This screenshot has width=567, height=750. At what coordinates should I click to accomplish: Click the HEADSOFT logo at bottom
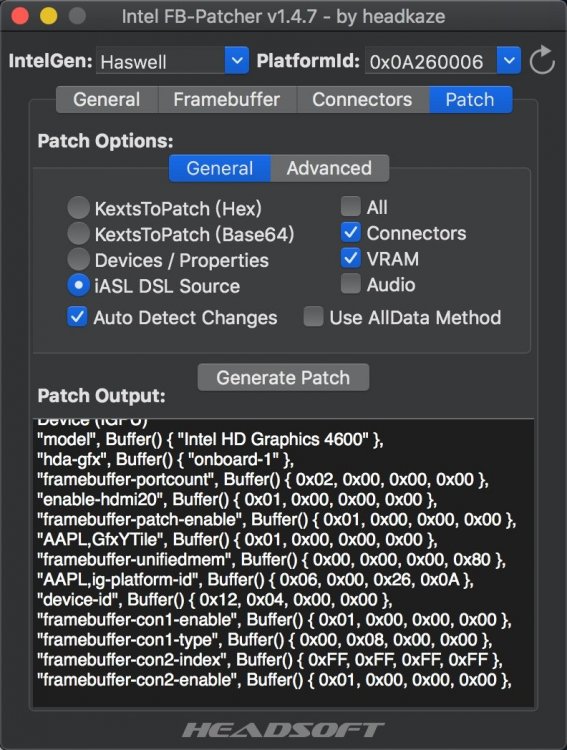283,730
